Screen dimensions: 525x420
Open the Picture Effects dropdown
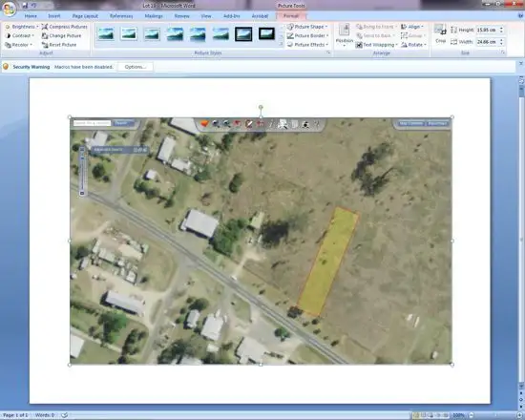click(307, 45)
